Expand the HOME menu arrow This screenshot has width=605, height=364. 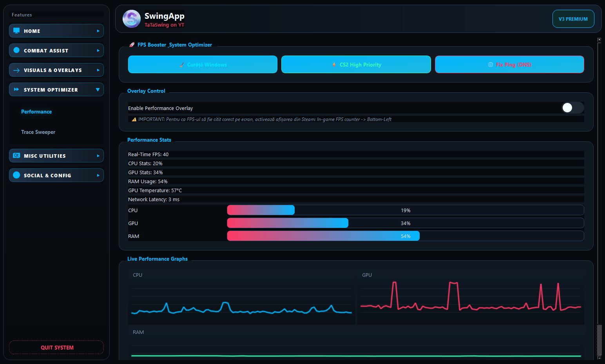coord(98,31)
